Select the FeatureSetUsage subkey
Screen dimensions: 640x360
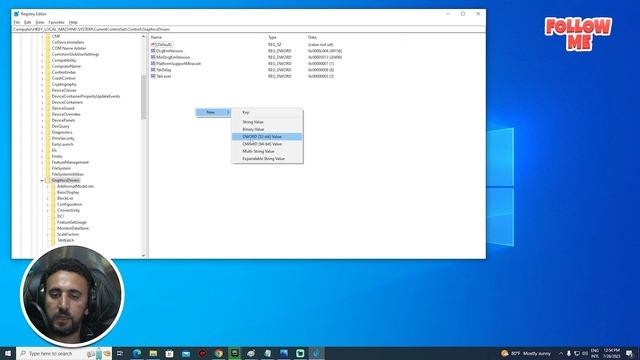pos(71,222)
